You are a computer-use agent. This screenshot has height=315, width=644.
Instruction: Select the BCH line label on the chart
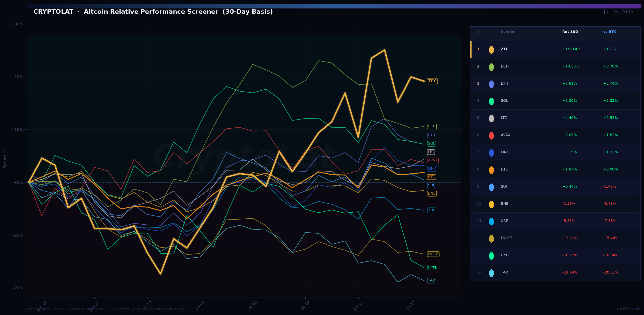click(x=432, y=126)
